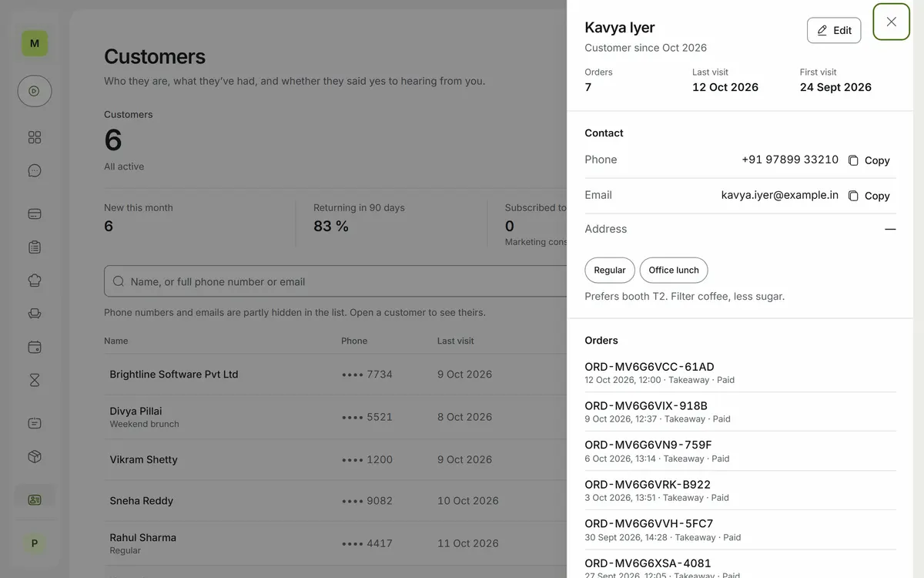The image size is (924, 578).
Task: Click the masked phone •••• 4417
Action: pos(367,543)
